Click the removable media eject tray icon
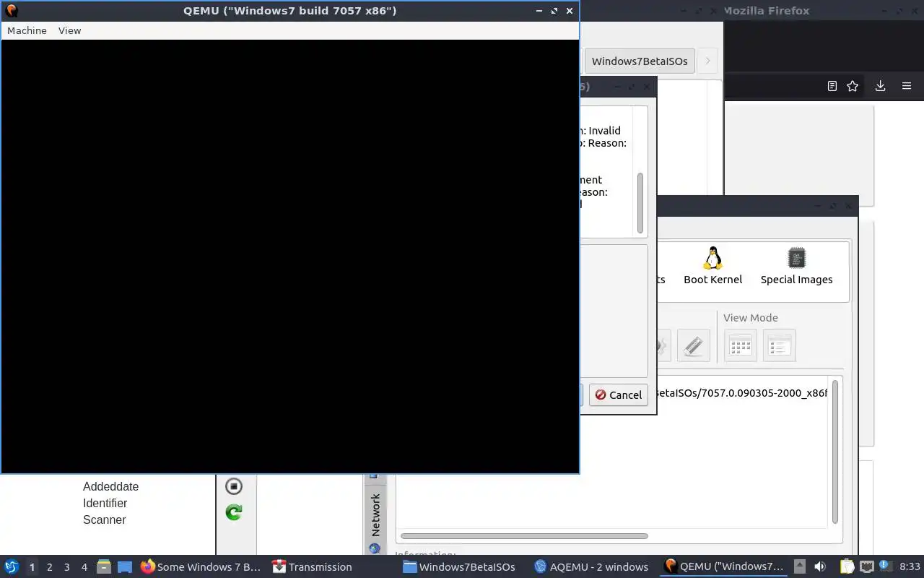 coord(799,566)
